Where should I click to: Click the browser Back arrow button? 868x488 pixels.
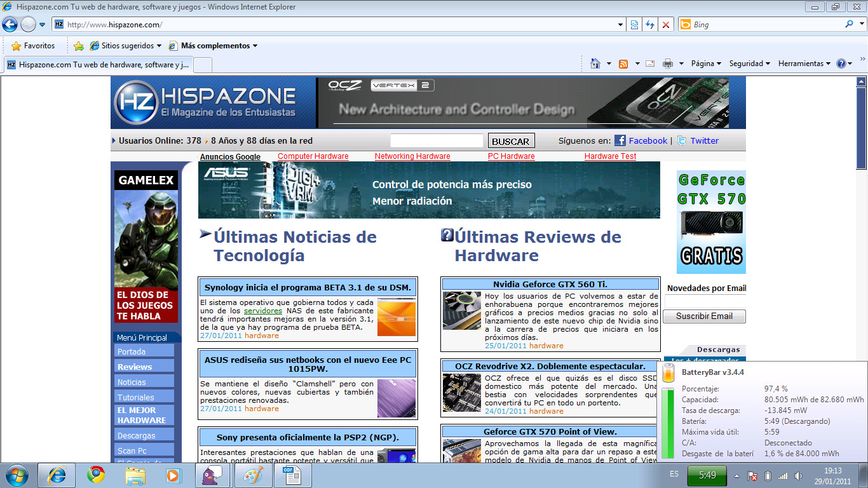10,25
